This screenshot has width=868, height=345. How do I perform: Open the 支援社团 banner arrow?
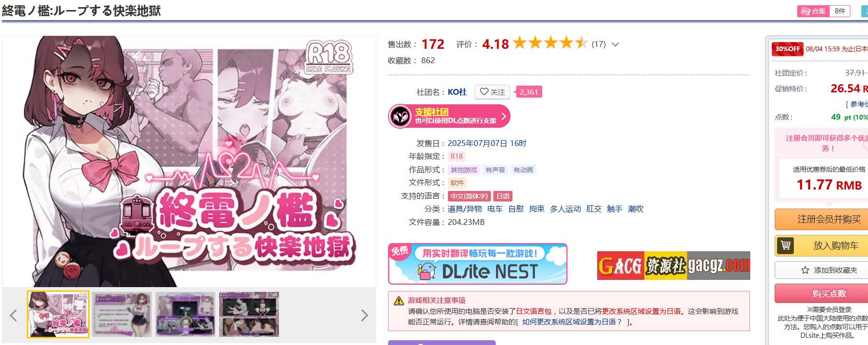[503, 116]
